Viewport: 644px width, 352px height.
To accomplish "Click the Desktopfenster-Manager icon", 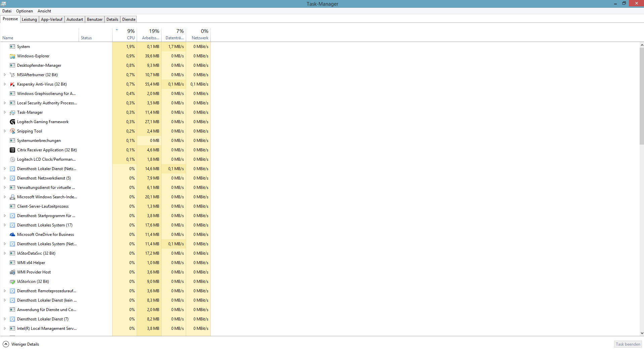I will pyautogui.click(x=12, y=65).
